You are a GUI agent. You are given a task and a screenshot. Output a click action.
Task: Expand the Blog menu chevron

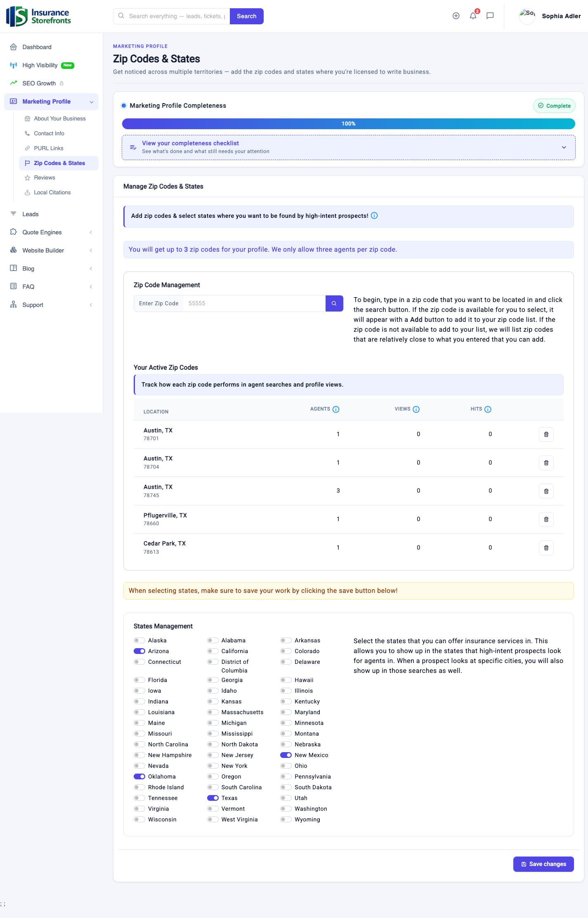[x=91, y=269]
